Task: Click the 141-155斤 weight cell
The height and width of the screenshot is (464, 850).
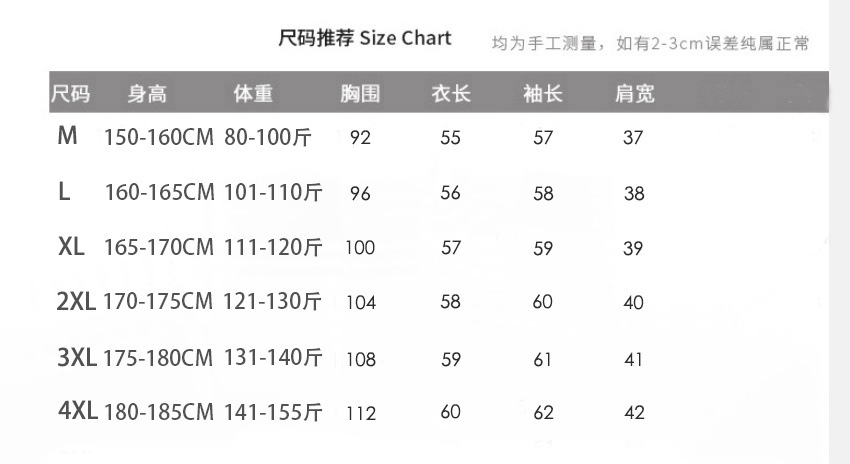Action: coord(272,412)
